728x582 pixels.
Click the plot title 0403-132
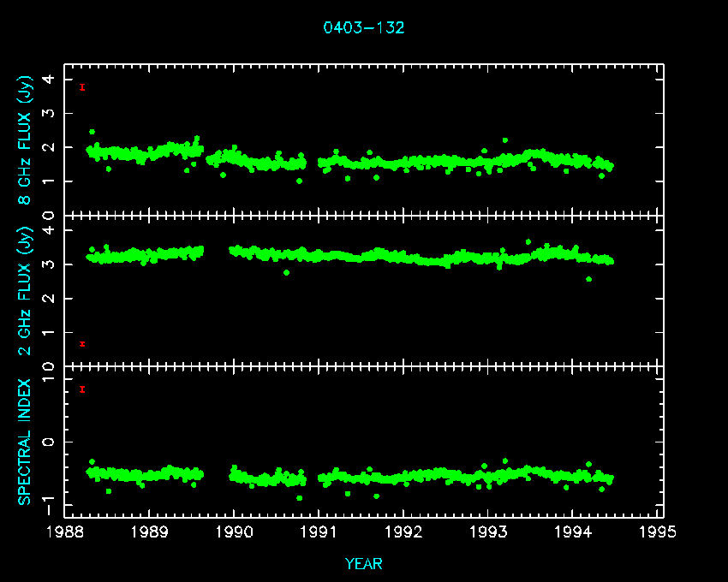pyautogui.click(x=363, y=27)
